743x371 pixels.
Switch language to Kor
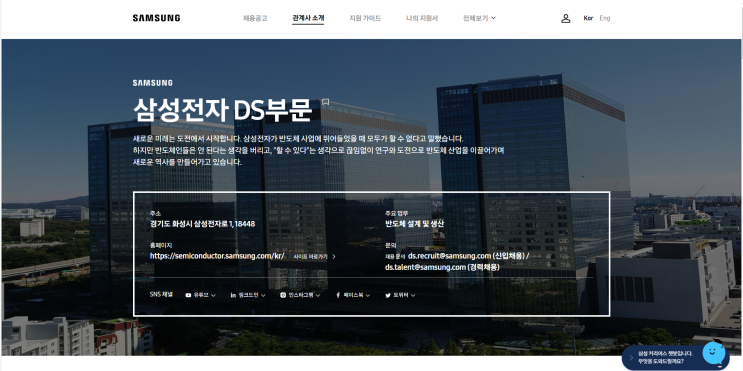click(588, 18)
